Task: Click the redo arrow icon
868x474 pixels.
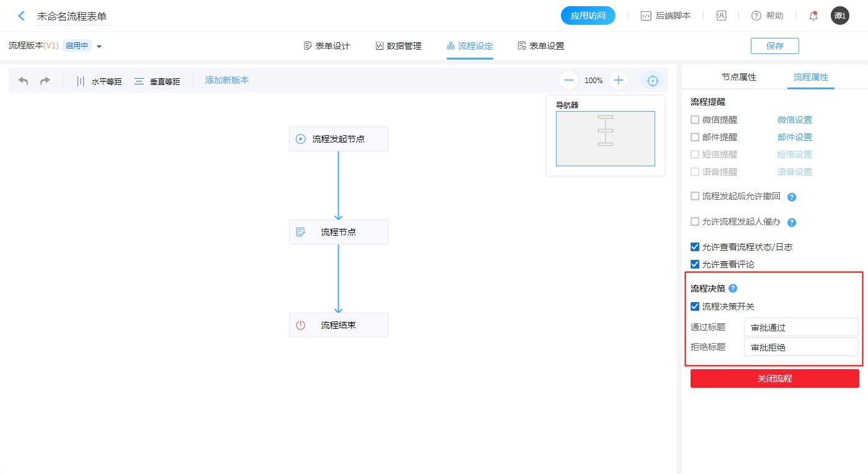Action: [x=45, y=81]
